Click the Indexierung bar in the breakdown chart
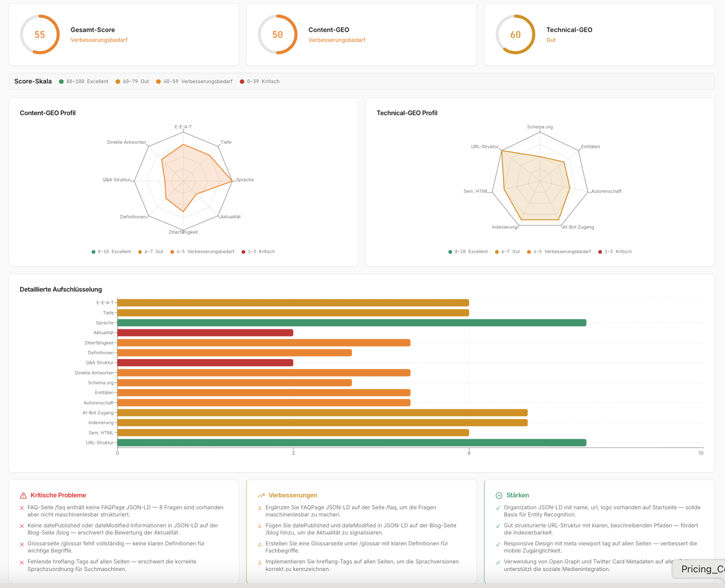The height and width of the screenshot is (588, 725). [322, 423]
